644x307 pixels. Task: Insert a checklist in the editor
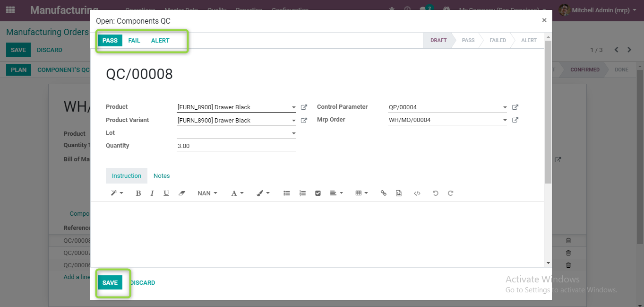pyautogui.click(x=318, y=193)
